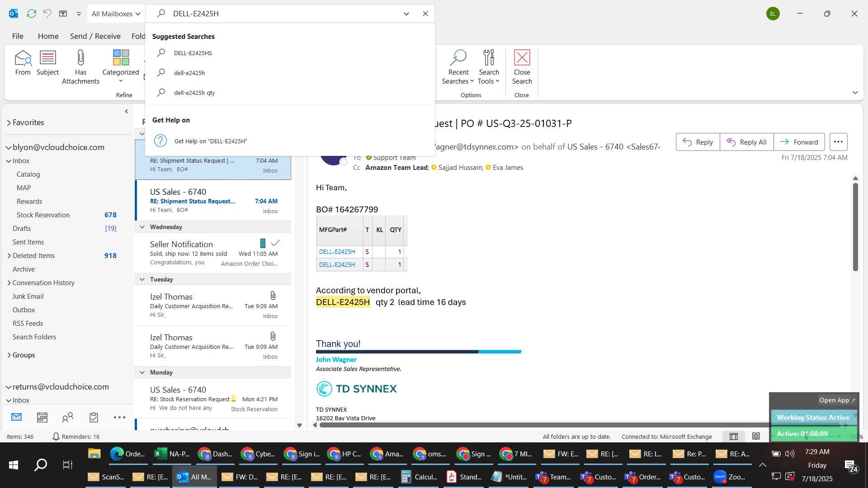
Task: Expand the Groups section
Action: [9, 355]
